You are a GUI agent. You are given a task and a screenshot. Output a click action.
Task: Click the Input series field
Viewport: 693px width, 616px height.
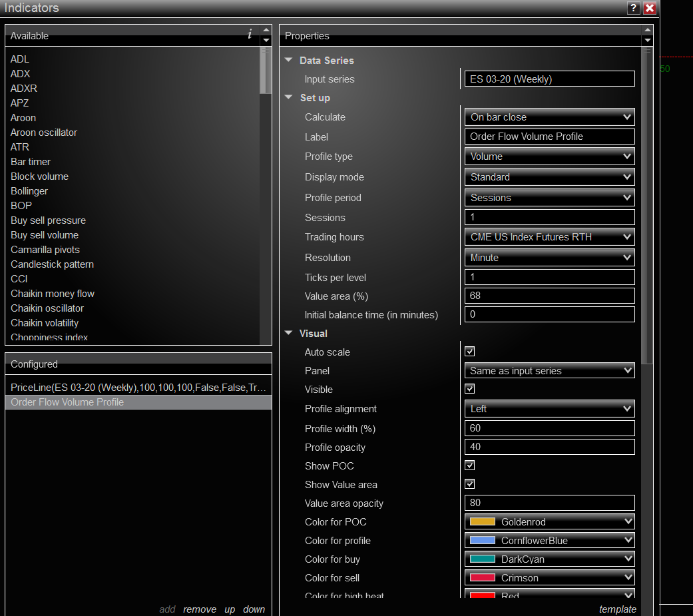coord(549,79)
